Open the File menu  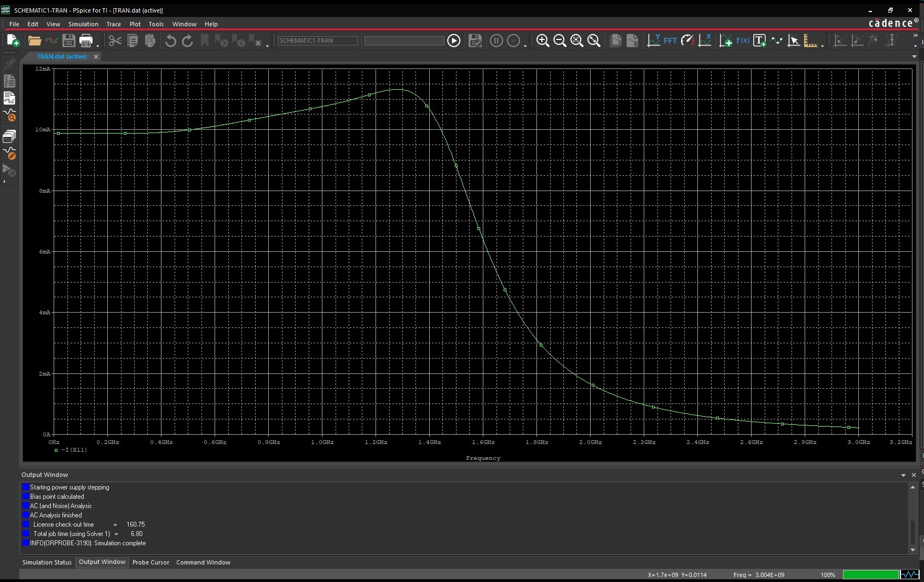(x=14, y=24)
